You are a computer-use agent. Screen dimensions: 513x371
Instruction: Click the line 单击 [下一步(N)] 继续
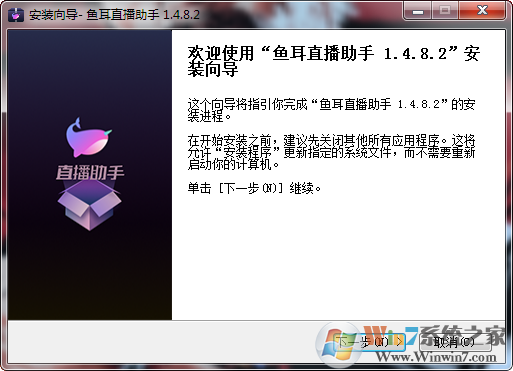click(254, 188)
